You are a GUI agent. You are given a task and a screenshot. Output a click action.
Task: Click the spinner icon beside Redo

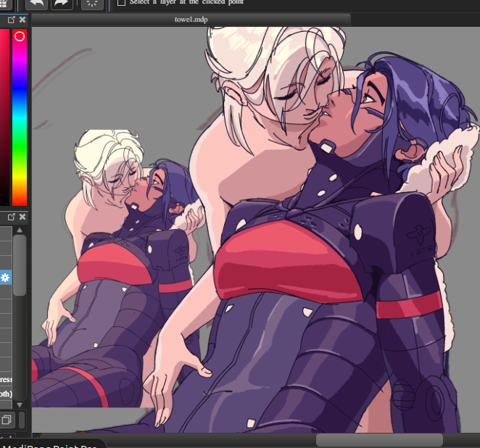tap(92, 4)
